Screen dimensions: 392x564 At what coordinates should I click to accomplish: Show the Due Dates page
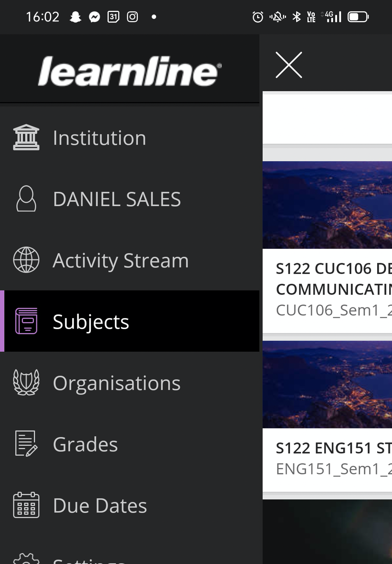(100, 506)
